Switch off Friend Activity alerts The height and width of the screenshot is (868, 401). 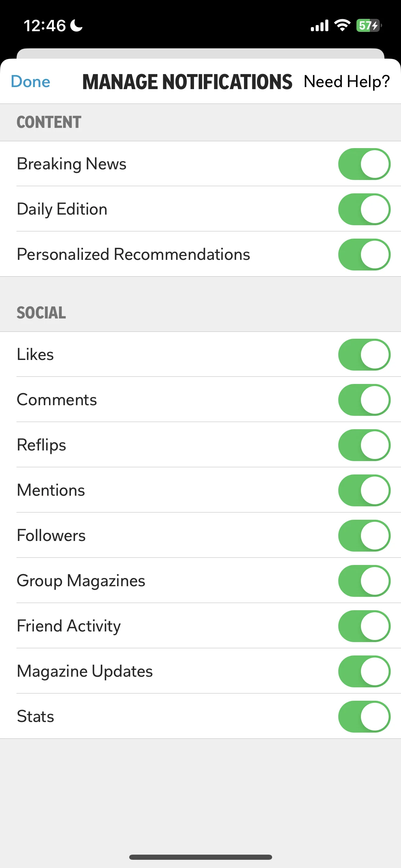pos(364,626)
